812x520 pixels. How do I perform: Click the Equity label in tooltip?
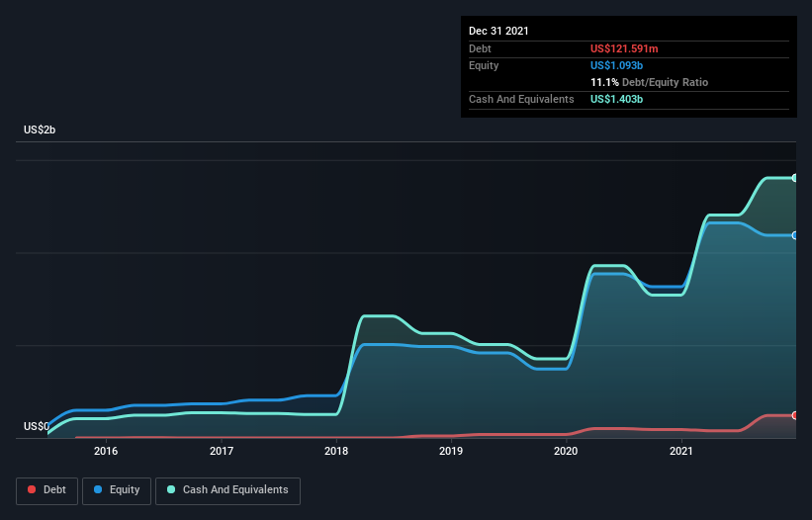484,65
